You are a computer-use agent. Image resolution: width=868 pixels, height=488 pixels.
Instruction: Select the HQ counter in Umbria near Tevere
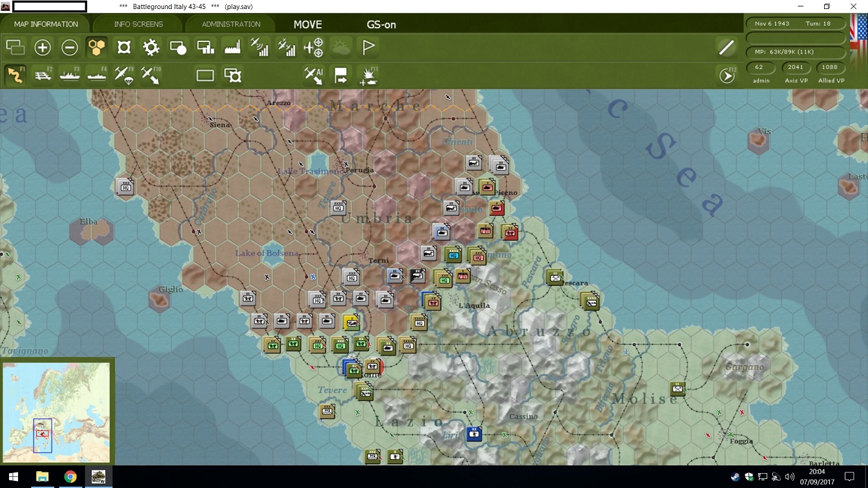tap(338, 207)
